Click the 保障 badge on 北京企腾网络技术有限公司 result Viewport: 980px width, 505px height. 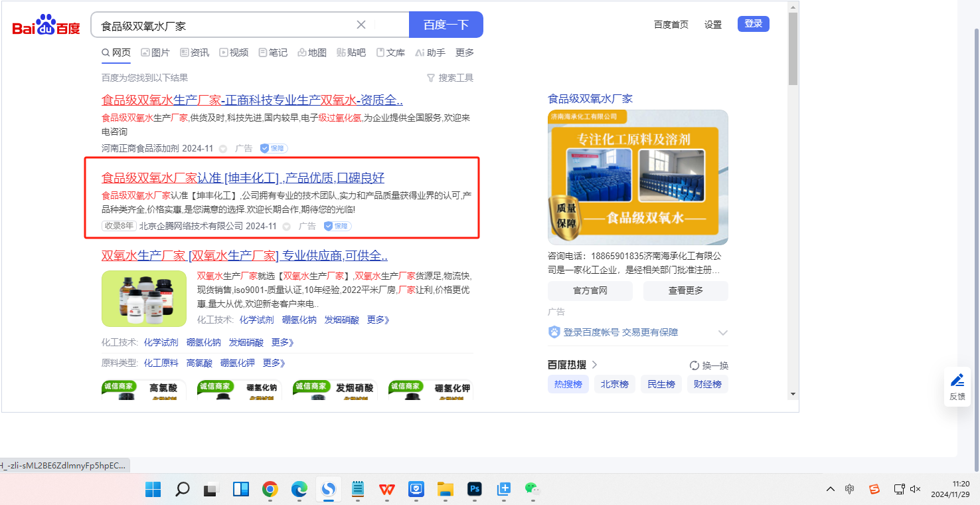[x=337, y=226]
